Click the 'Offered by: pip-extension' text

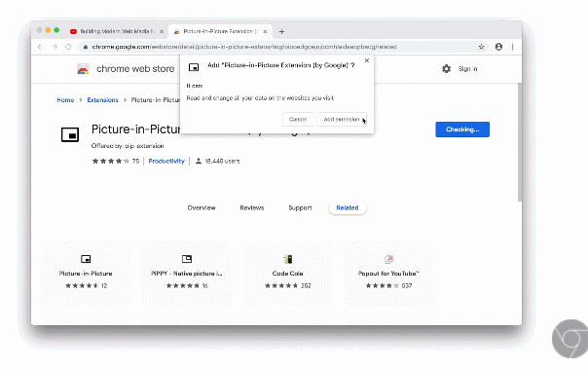pyautogui.click(x=128, y=146)
